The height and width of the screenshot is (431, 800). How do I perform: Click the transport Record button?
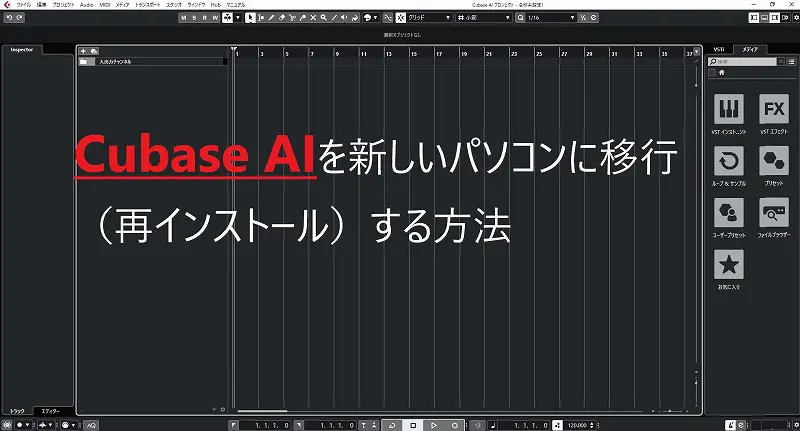coord(455,425)
